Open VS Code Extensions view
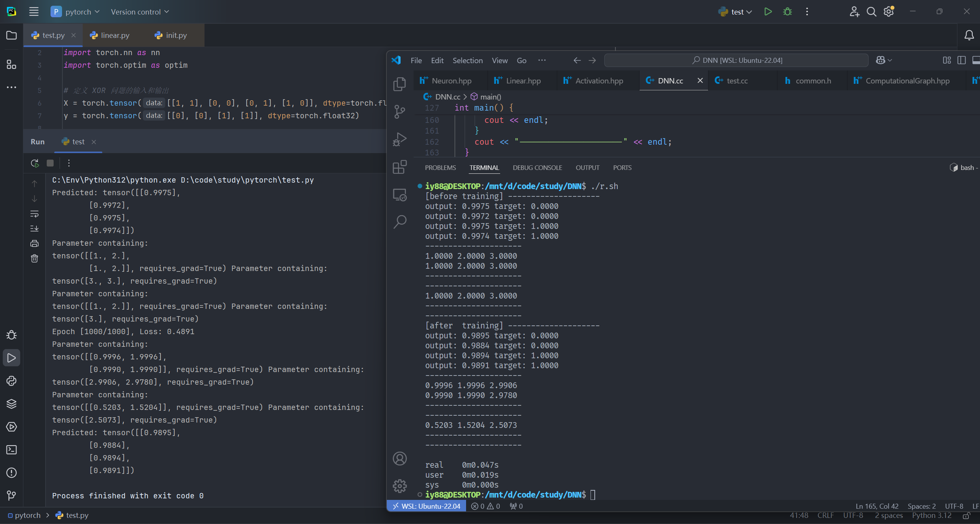 [x=399, y=167]
